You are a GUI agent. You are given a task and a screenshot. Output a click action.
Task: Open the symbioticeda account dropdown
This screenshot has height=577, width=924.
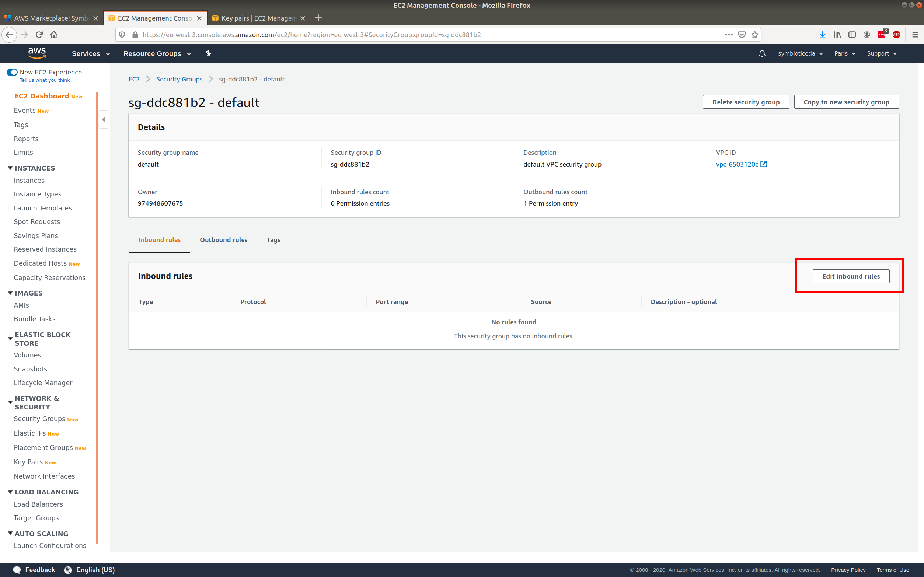(800, 54)
